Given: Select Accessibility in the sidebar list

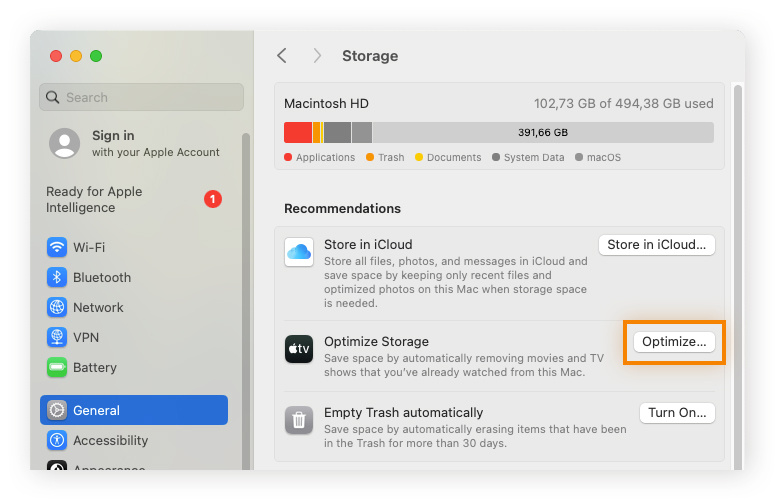Looking at the screenshot, I should pyautogui.click(x=111, y=440).
